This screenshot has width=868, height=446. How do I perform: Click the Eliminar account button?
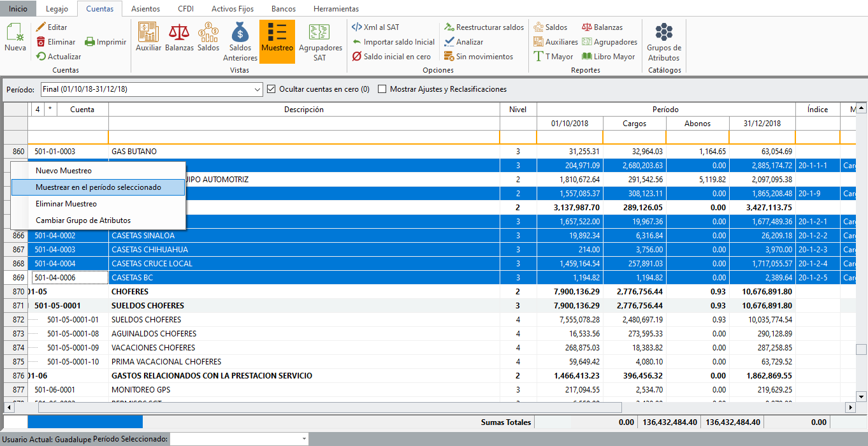55,42
